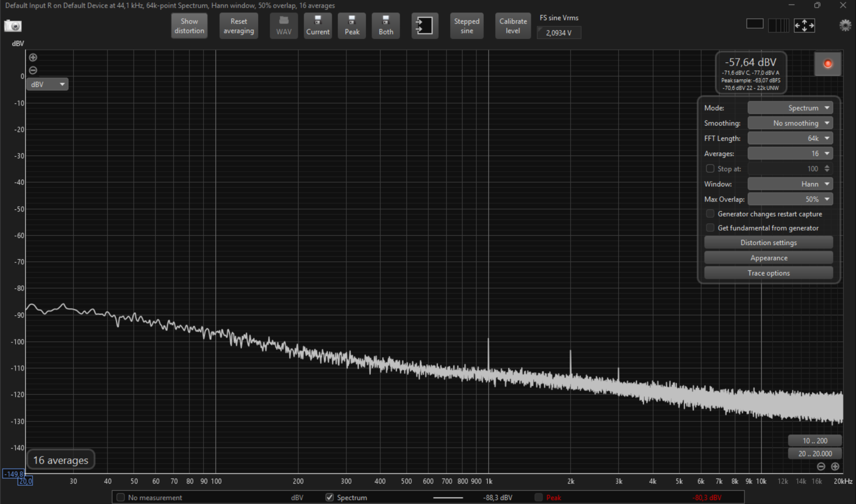Uncheck the Spectrum trace checkbox
This screenshot has width=856, height=504.
click(x=330, y=497)
